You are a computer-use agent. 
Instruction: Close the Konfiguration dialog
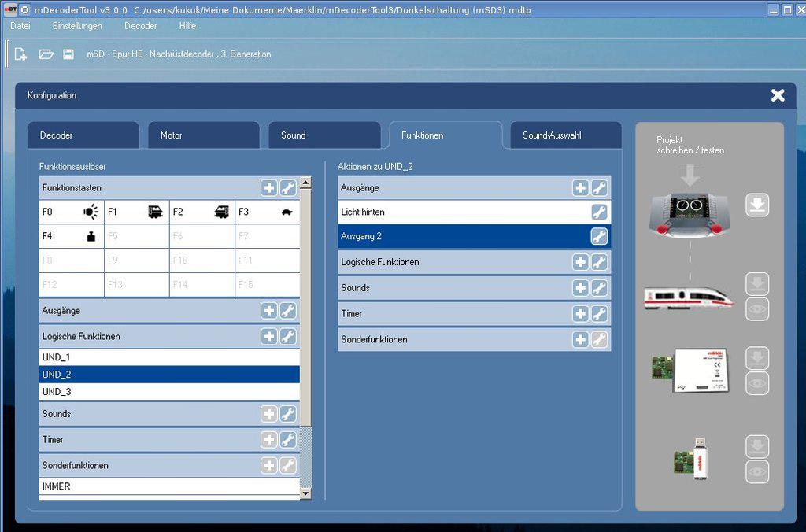click(778, 95)
